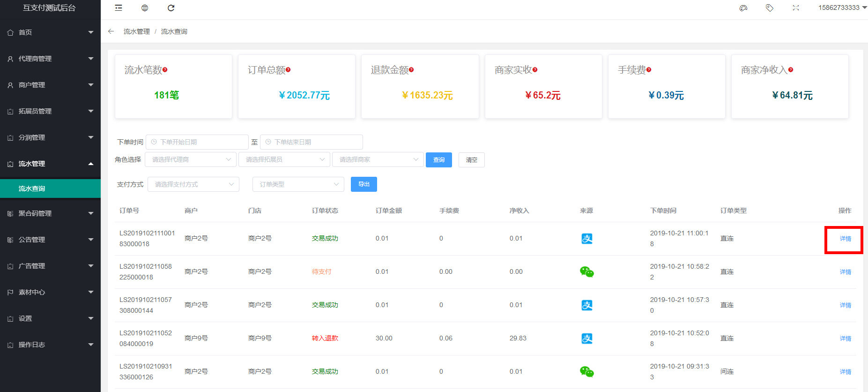Image resolution: width=868 pixels, height=392 pixels.
Task: Expand the 设置 menu
Action: [x=50, y=318]
